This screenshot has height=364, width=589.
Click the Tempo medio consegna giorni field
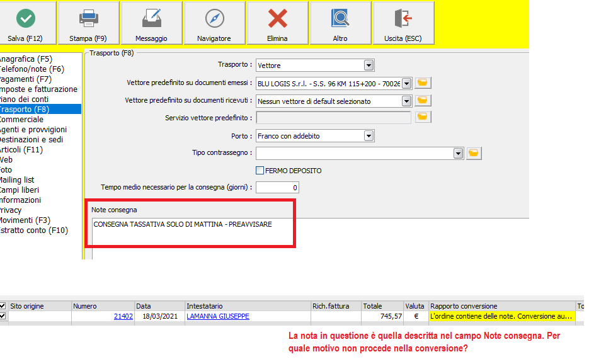(277, 188)
